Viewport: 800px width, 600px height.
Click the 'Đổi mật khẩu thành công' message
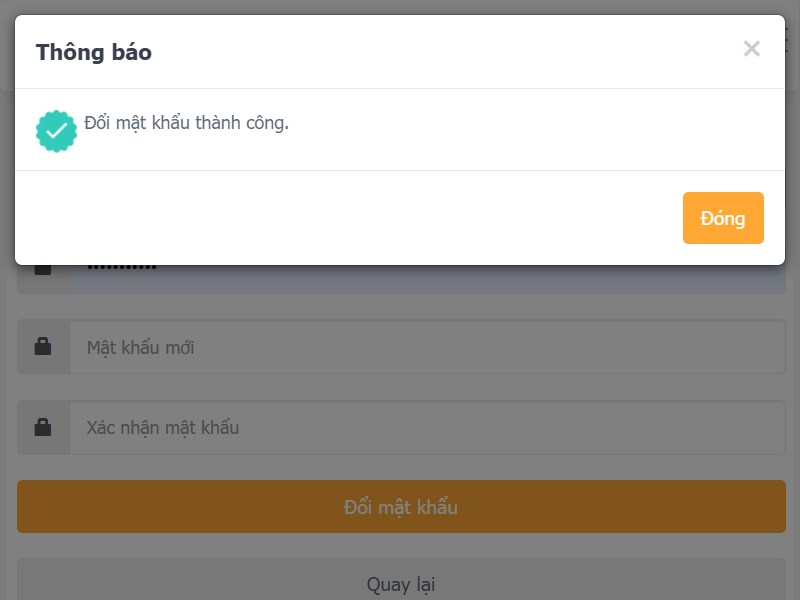pyautogui.click(x=186, y=123)
